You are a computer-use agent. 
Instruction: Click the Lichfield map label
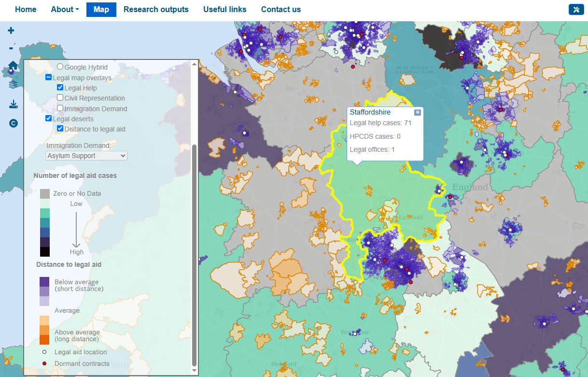(x=411, y=217)
